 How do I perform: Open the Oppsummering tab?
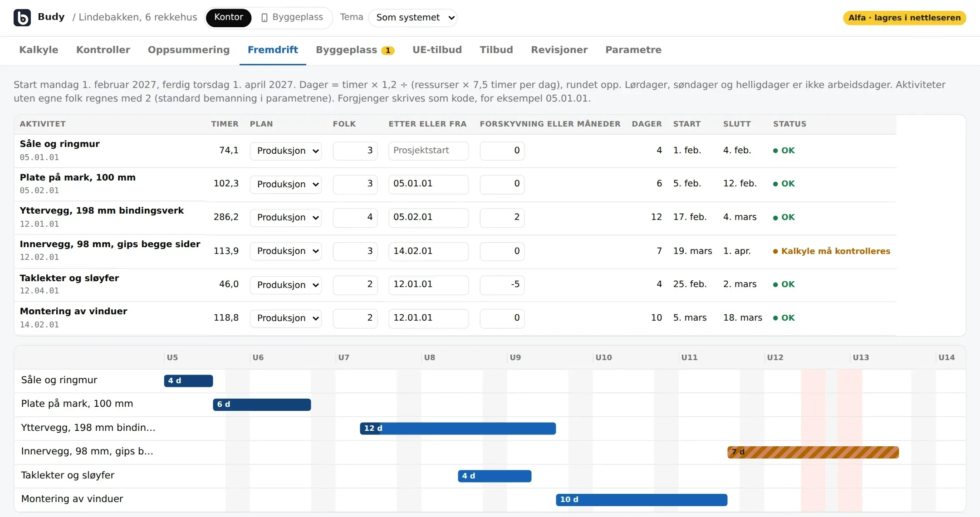pyautogui.click(x=189, y=50)
